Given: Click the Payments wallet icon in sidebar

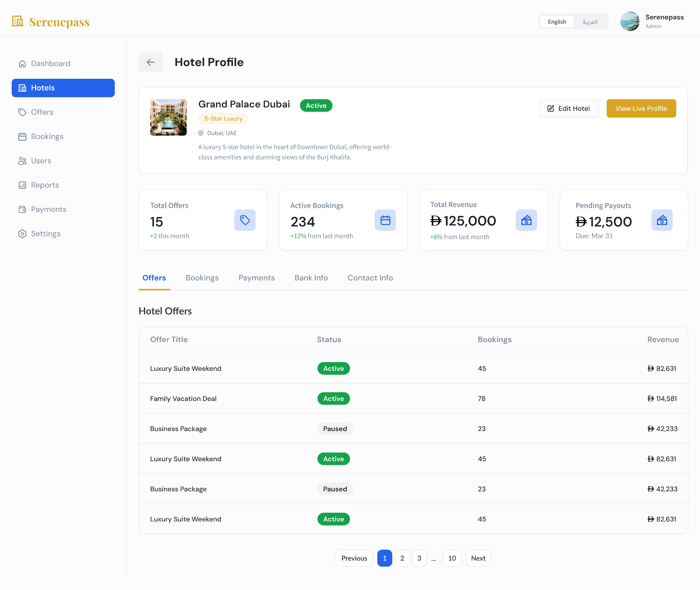Looking at the screenshot, I should tap(22, 209).
